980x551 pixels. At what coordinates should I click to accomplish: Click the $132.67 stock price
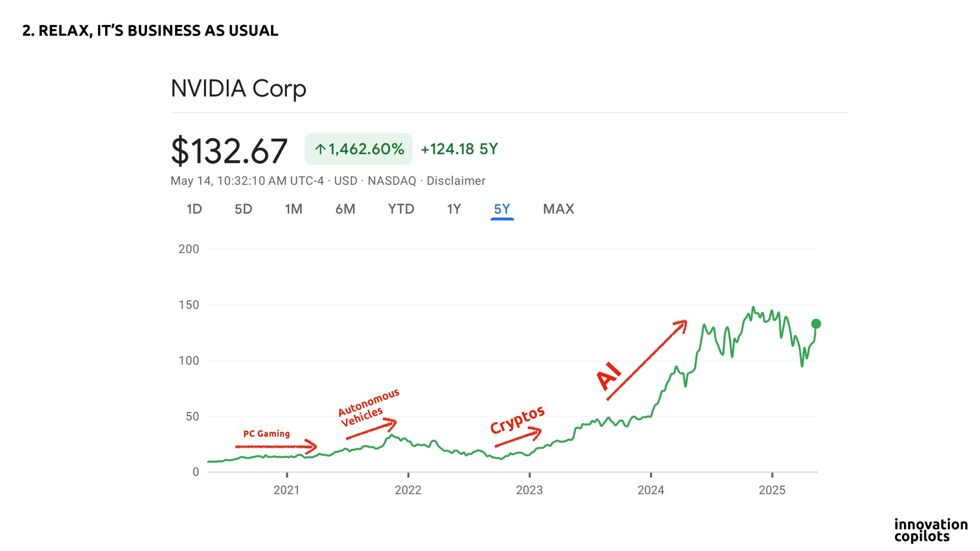coord(229,151)
